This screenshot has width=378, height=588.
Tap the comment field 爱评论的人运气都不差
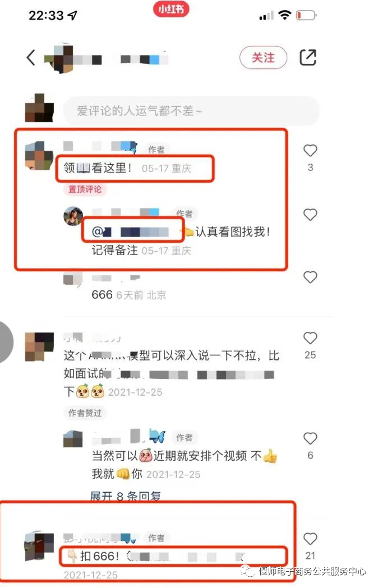pyautogui.click(x=191, y=111)
